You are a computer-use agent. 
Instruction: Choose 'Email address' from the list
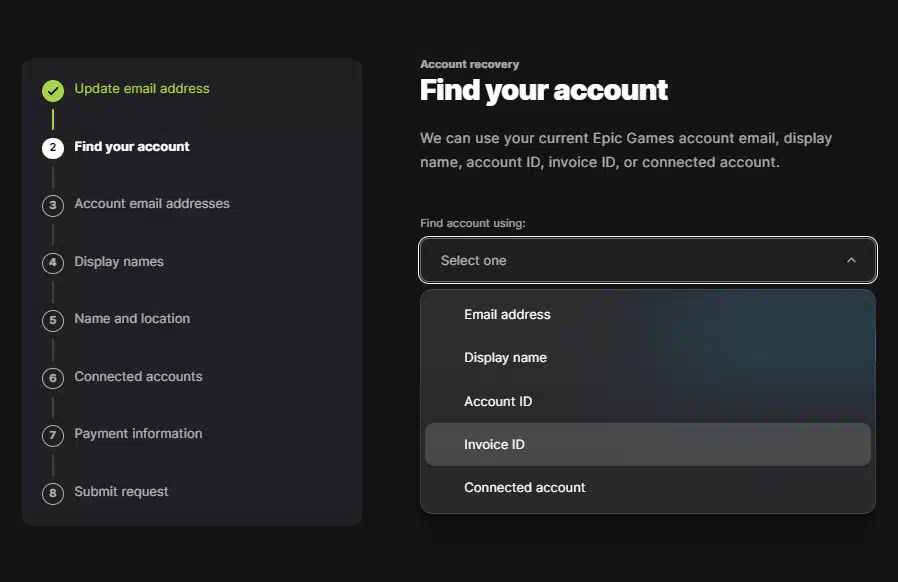click(x=648, y=314)
